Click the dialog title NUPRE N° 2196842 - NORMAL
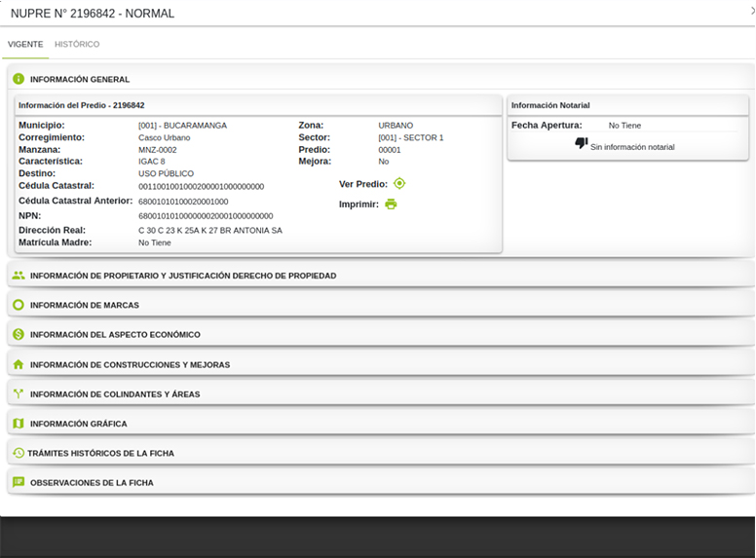Image resolution: width=756 pixels, height=558 pixels. (x=93, y=14)
